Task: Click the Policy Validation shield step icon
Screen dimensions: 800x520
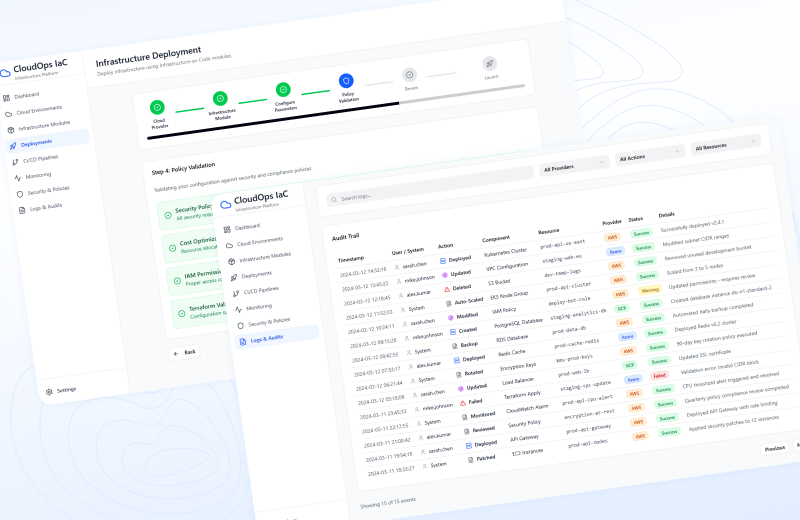Action: coord(346,82)
